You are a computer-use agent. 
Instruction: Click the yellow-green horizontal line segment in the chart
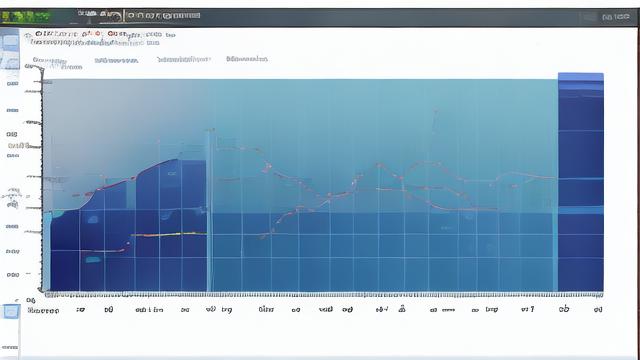click(169, 234)
